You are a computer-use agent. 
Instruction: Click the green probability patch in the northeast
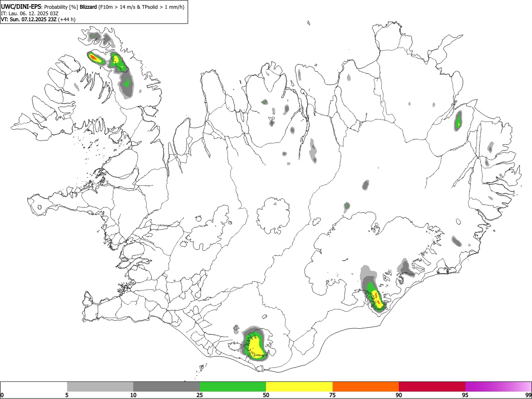click(458, 121)
